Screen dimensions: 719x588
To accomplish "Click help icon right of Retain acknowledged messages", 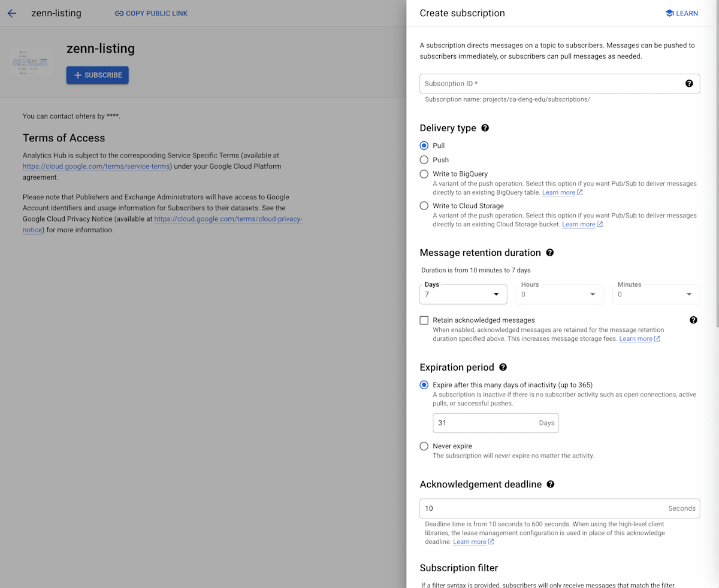I will pos(693,320).
